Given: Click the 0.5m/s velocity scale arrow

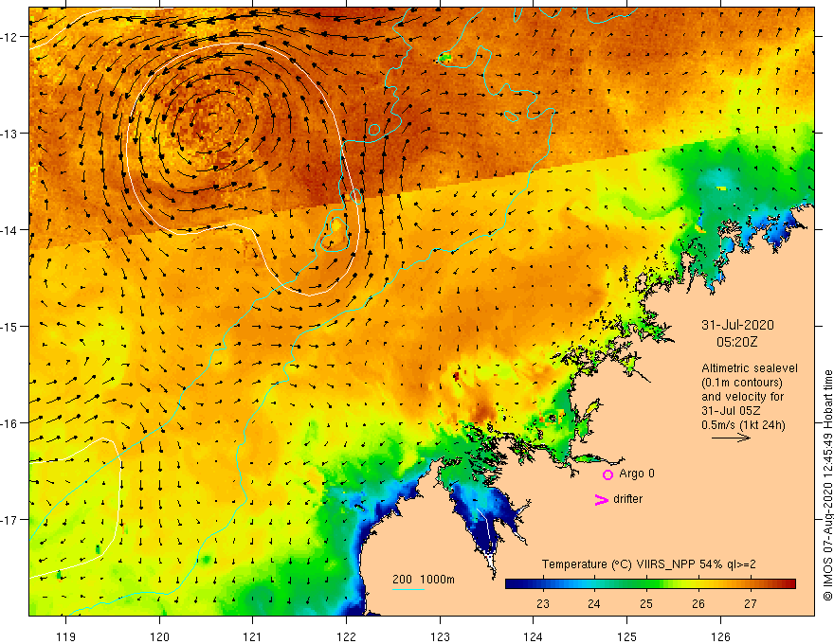Looking at the screenshot, I should pyautogui.click(x=731, y=438).
